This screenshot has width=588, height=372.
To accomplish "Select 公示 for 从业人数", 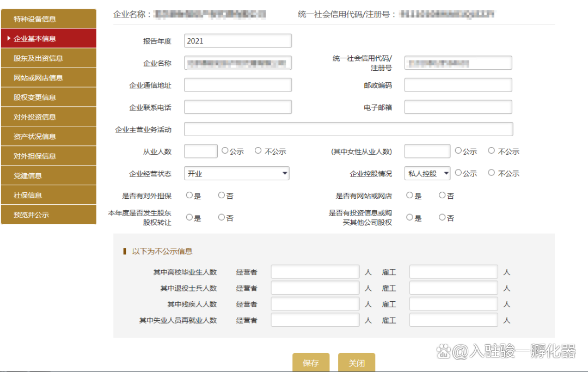I will coord(225,150).
